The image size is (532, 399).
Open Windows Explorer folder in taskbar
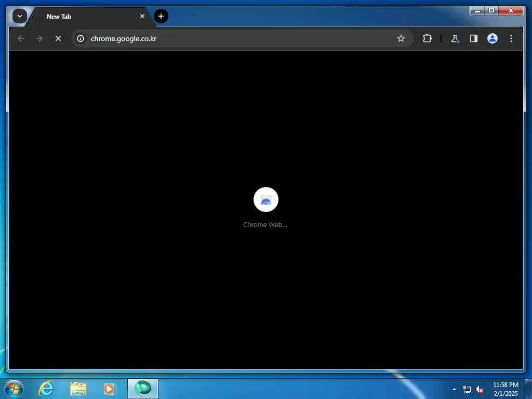(78, 389)
